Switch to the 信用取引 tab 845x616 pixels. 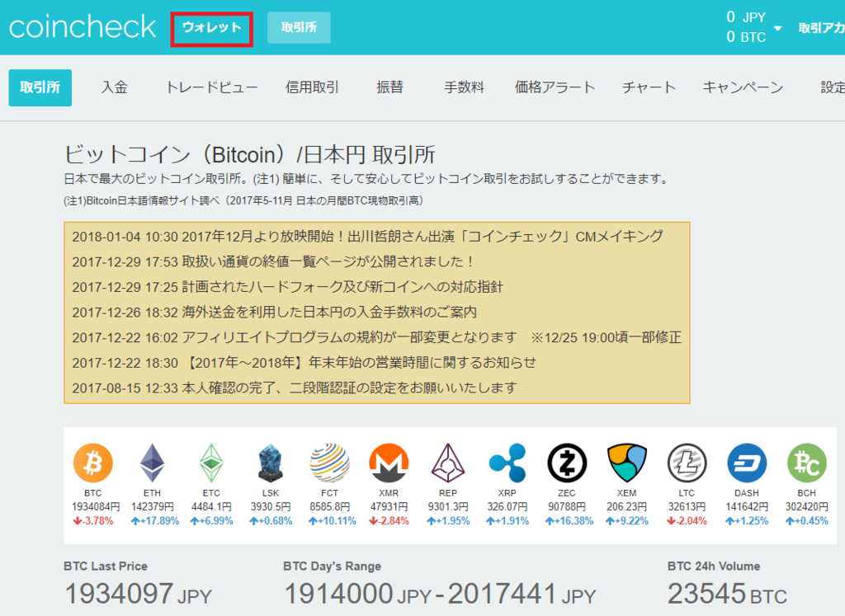point(312,87)
